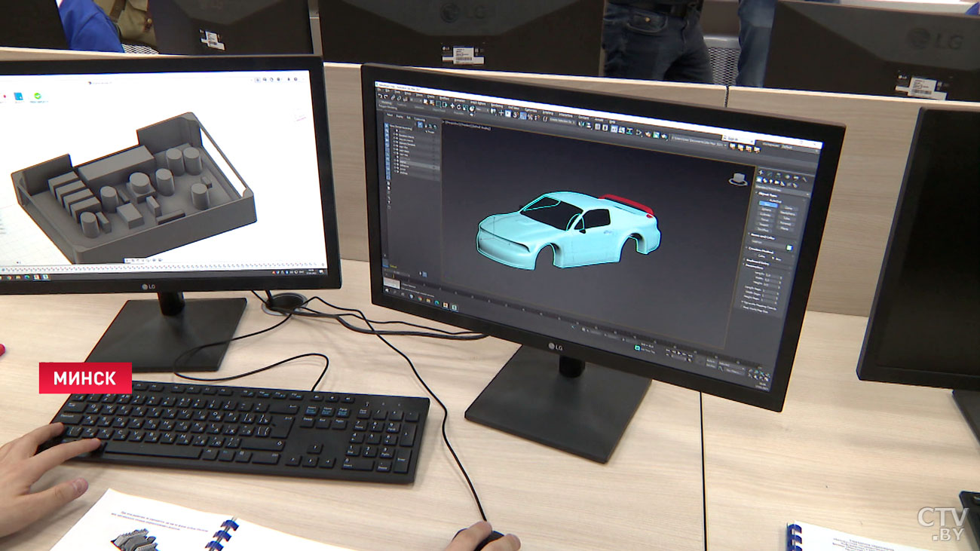
Task: Open Select by Name tool
Action: [x=432, y=103]
